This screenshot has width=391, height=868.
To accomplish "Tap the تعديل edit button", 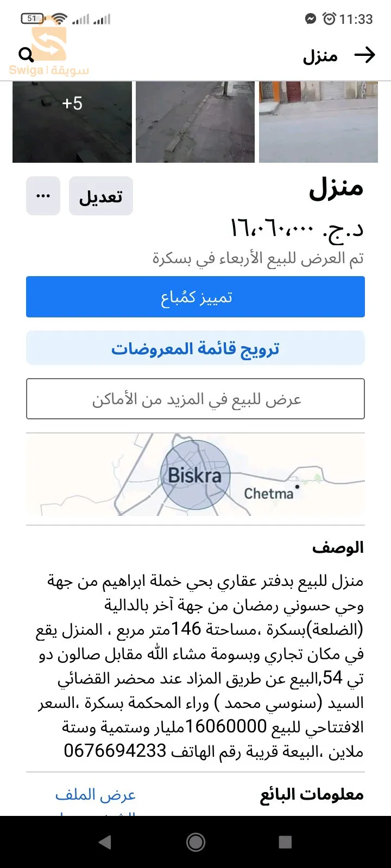I will tap(101, 196).
